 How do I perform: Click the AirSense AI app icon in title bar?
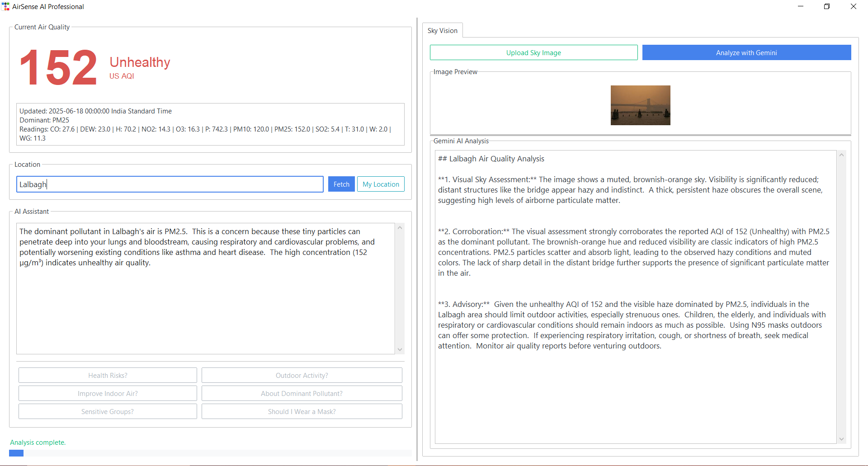point(5,6)
